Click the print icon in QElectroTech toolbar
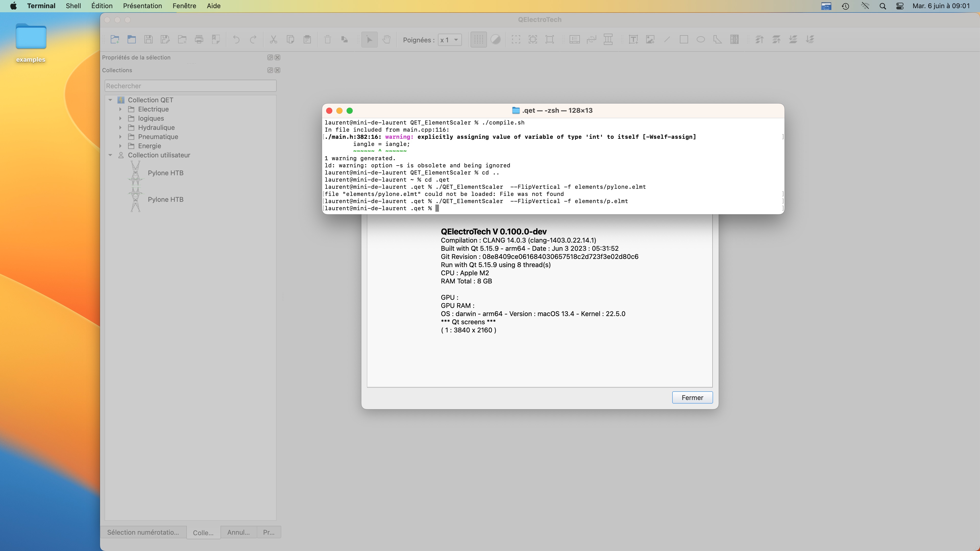This screenshot has width=980, height=551. pos(199,39)
